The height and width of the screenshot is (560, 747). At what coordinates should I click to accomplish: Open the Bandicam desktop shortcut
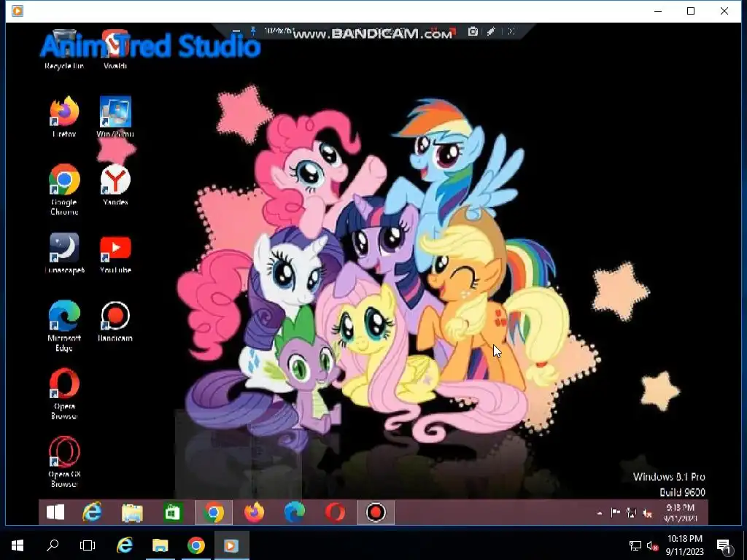tap(115, 322)
